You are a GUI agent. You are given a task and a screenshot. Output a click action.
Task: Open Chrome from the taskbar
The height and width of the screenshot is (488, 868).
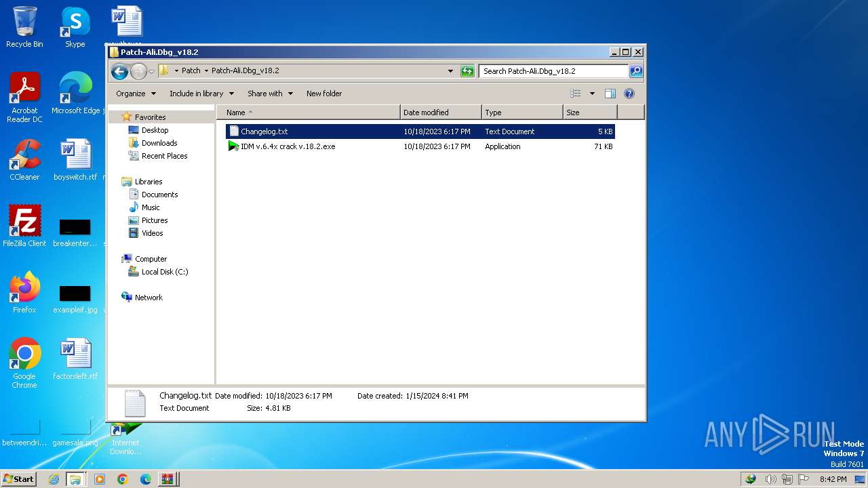pos(122,479)
